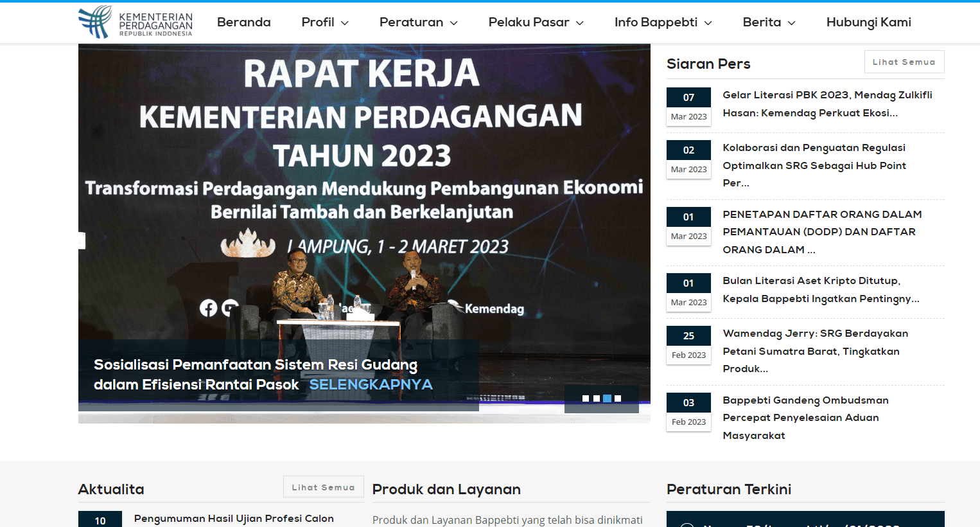
Task: Click Lihat Semua next to Siaran Pers
Action: pos(904,61)
